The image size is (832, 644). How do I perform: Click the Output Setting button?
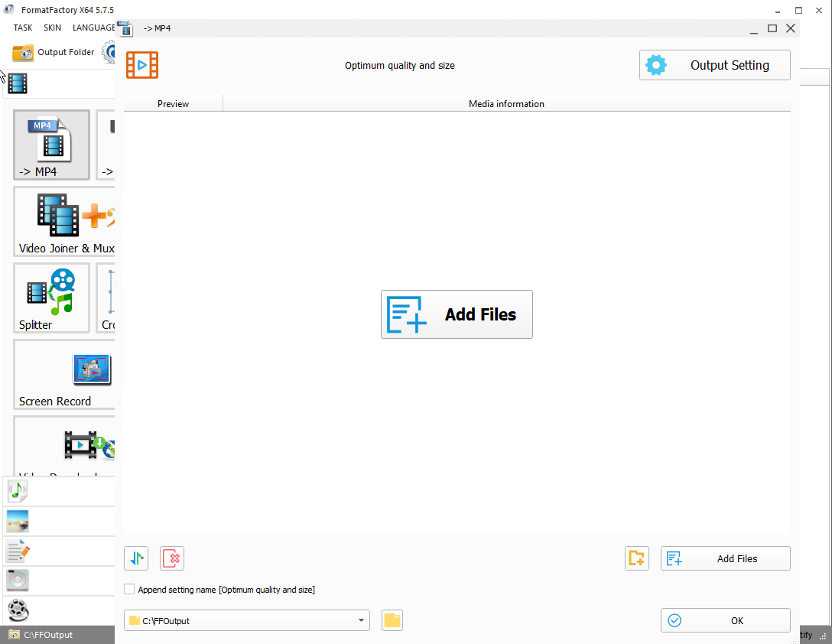point(715,65)
